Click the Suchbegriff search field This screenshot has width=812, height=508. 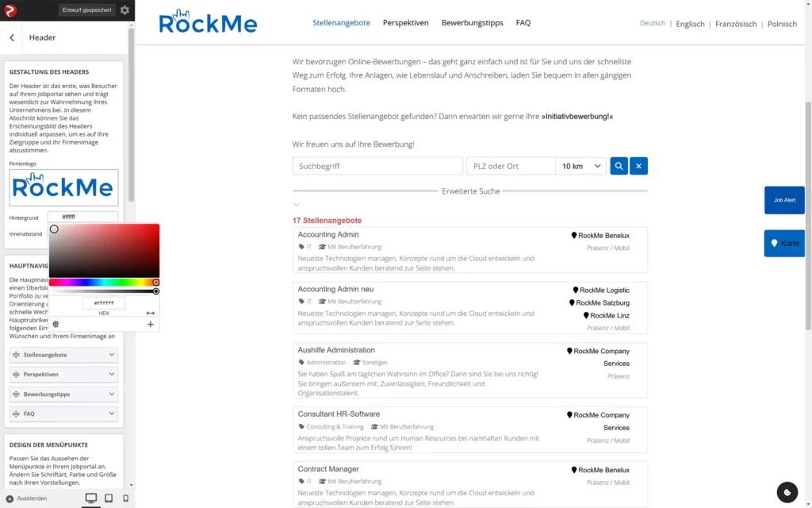(x=377, y=166)
